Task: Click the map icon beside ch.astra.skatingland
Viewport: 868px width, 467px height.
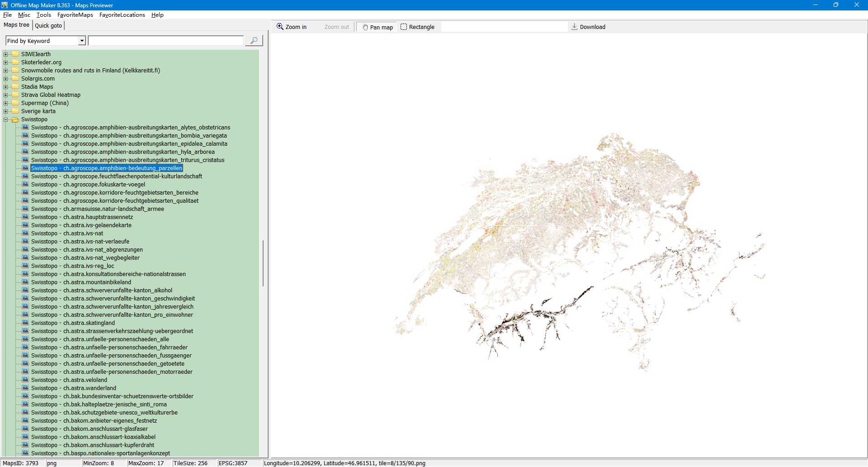Action: pyautogui.click(x=26, y=323)
